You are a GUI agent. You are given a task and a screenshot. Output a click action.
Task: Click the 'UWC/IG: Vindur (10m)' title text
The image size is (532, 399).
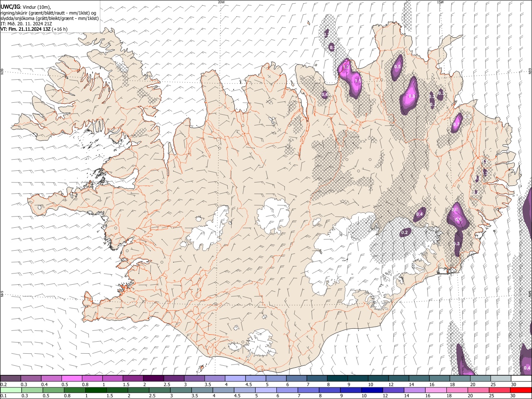click(26, 7)
